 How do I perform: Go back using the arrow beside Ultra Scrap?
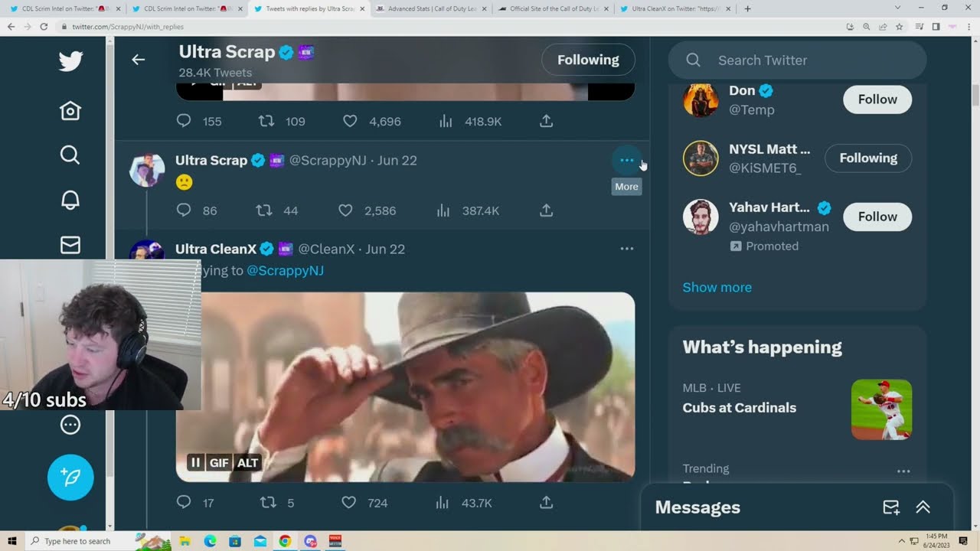tap(138, 60)
